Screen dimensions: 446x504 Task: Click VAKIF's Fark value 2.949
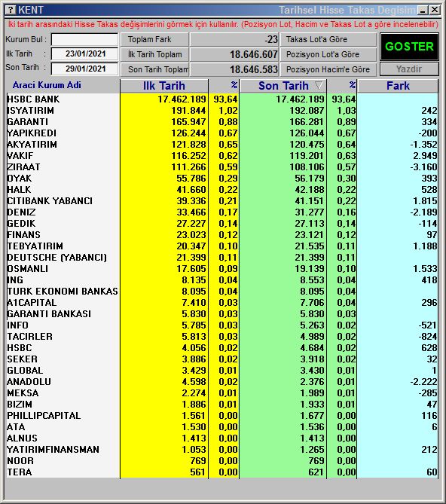(x=425, y=156)
